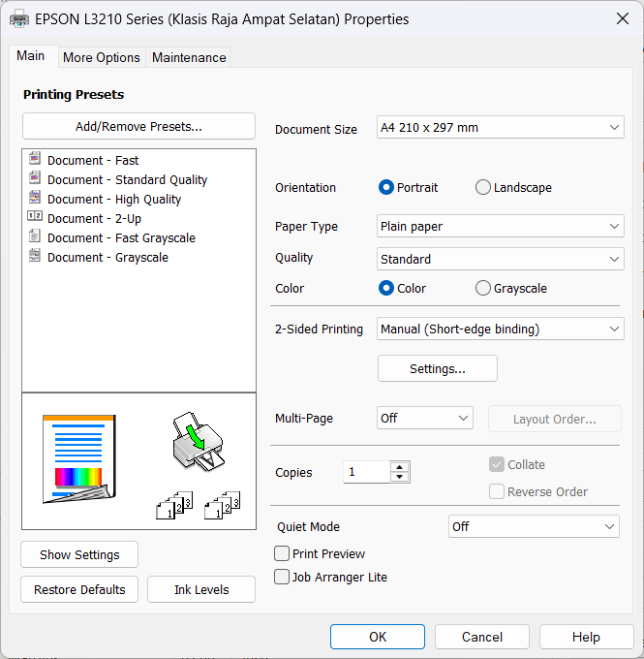The height and width of the screenshot is (659, 644).
Task: Pick the Document - High Quality preset icon
Action: click(x=35, y=199)
